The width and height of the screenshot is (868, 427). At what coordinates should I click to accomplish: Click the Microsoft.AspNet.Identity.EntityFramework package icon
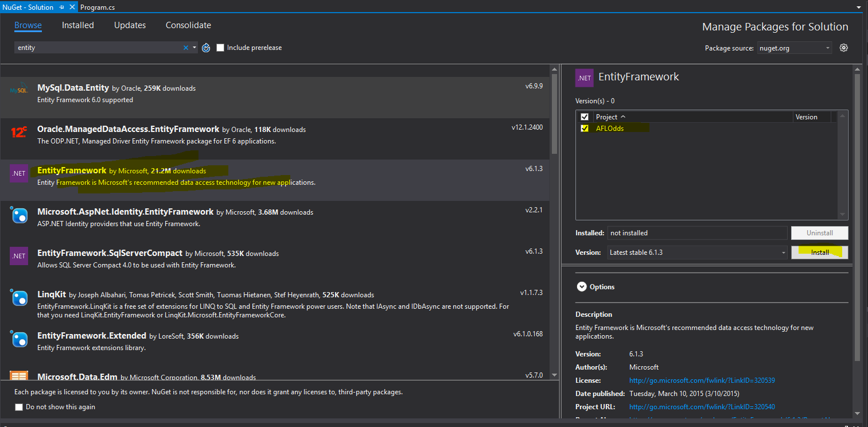19,215
